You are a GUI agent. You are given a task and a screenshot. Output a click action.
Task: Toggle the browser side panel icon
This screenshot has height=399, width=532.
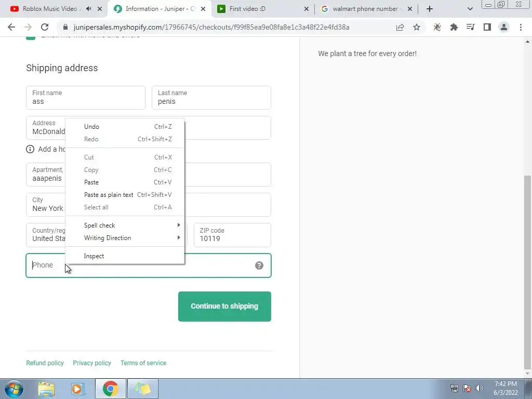click(487, 27)
